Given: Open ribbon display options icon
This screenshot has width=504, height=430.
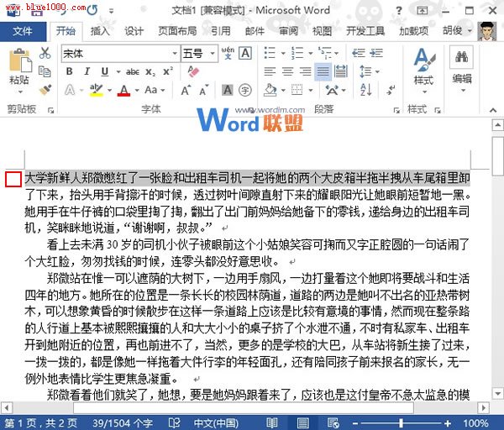Looking at the screenshot, I should (x=422, y=11).
